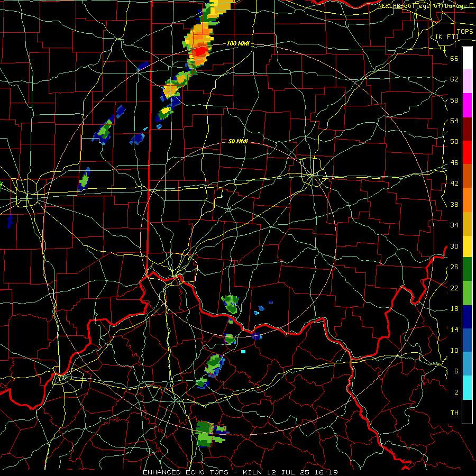Click the 6 value on the legend scale
This screenshot has width=476, height=476.
click(456, 371)
